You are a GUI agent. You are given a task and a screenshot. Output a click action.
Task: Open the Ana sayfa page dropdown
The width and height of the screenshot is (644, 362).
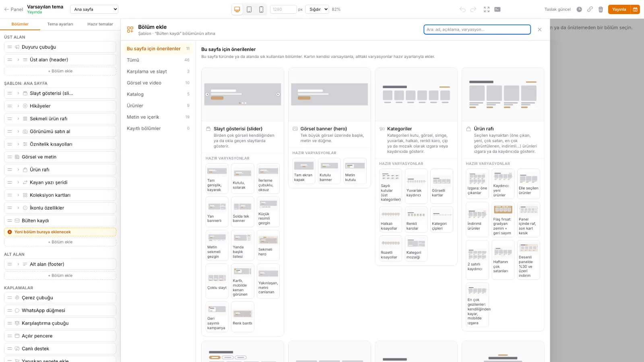pyautogui.click(x=94, y=9)
